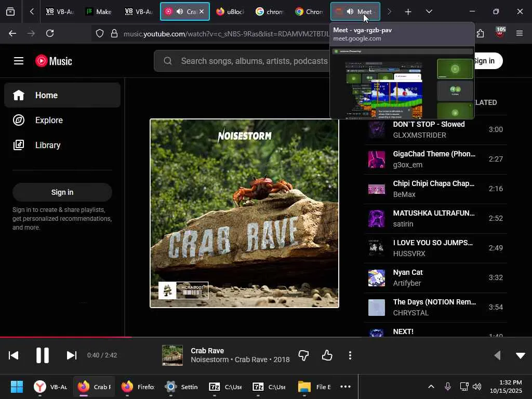Mute the Crab Rave tab audio icon

pos(180,11)
